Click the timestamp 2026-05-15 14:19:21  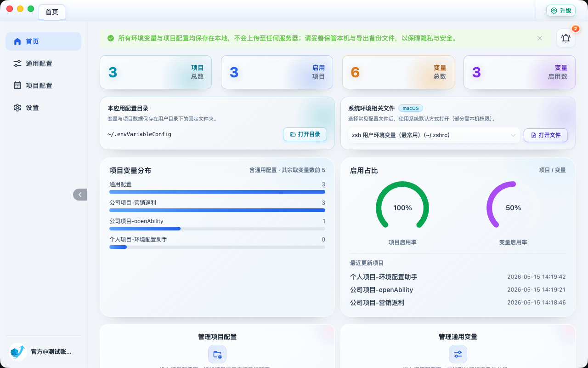(x=537, y=290)
